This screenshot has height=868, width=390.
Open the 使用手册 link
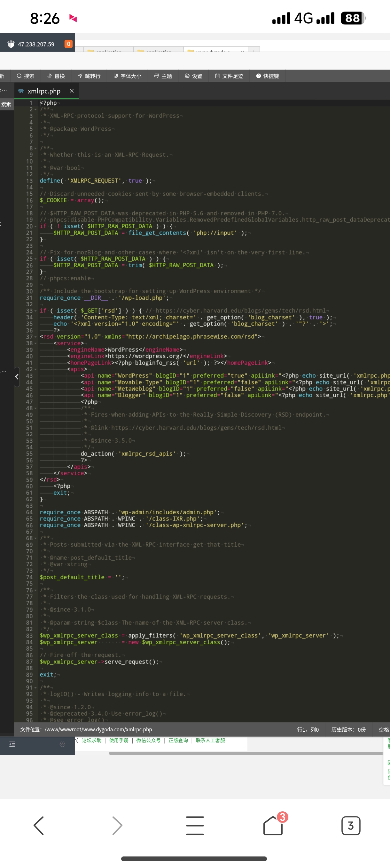tap(119, 740)
